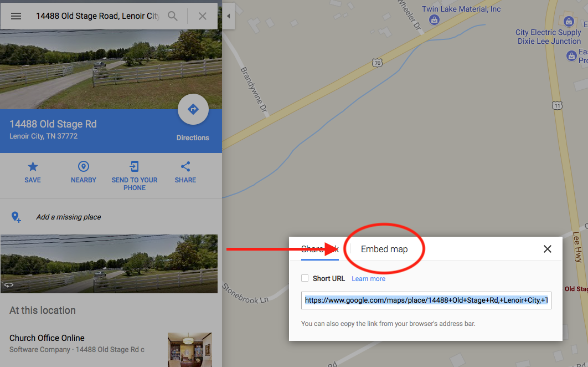Open Directions for this address
Viewport: 588px width, 367px height.
click(x=193, y=109)
